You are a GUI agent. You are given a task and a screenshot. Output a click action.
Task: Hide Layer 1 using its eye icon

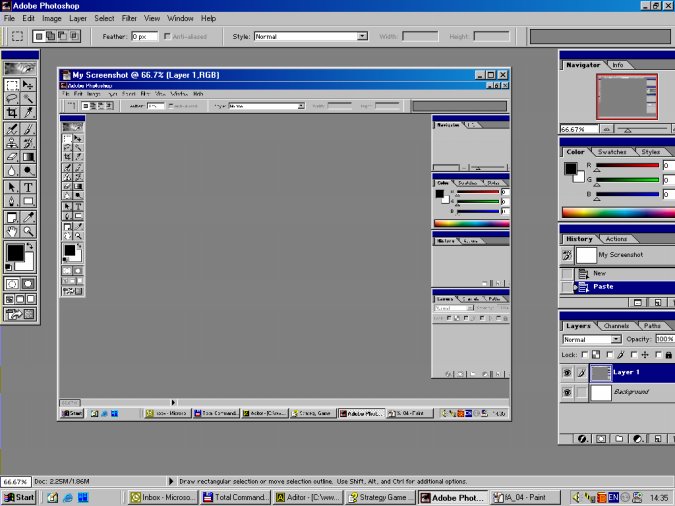[x=567, y=372]
